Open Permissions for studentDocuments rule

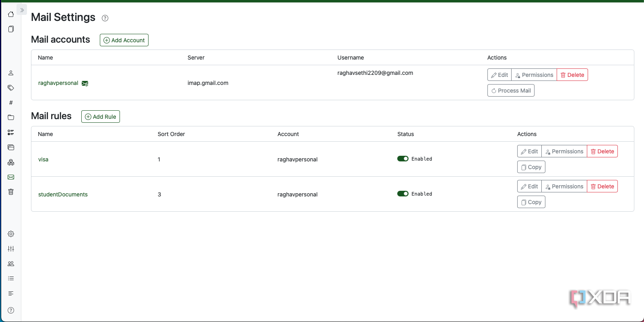[564, 186]
